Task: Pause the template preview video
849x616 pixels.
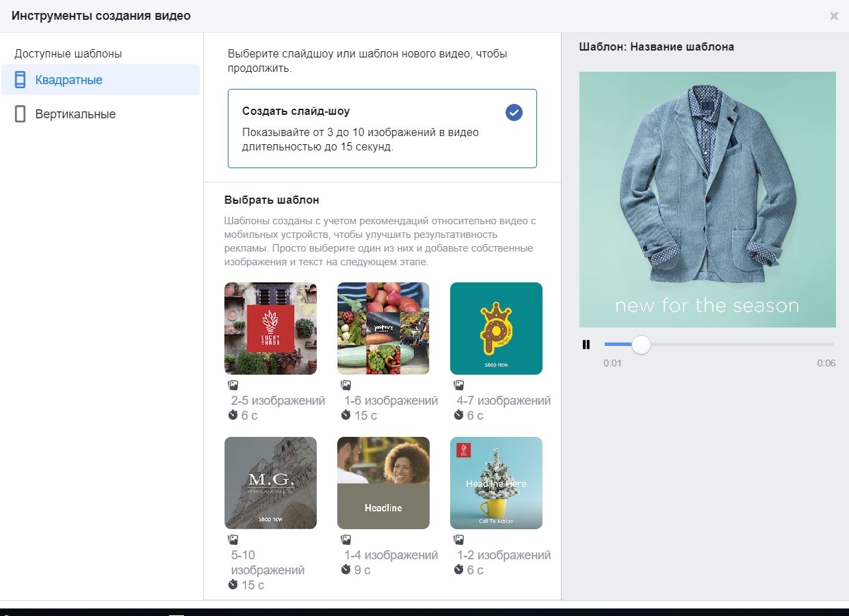Action: coord(586,345)
